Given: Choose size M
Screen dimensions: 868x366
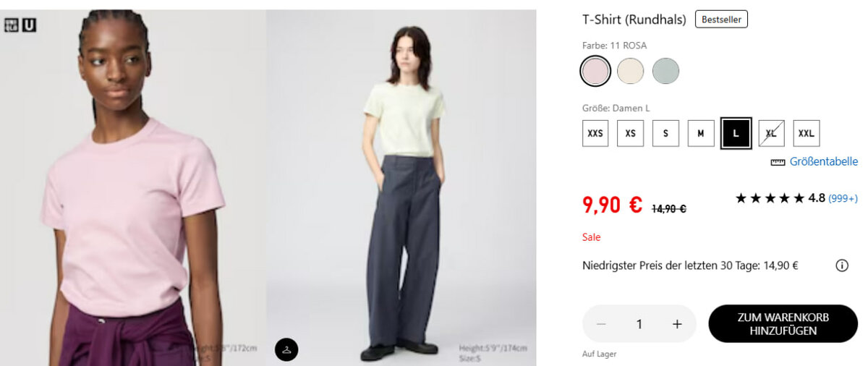Looking at the screenshot, I should pos(700,133).
